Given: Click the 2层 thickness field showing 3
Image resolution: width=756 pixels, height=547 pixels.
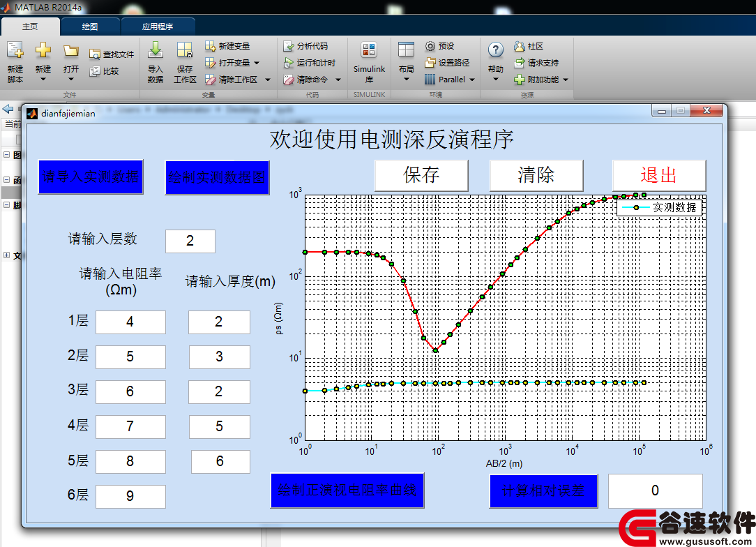Looking at the screenshot, I should pyautogui.click(x=220, y=357).
